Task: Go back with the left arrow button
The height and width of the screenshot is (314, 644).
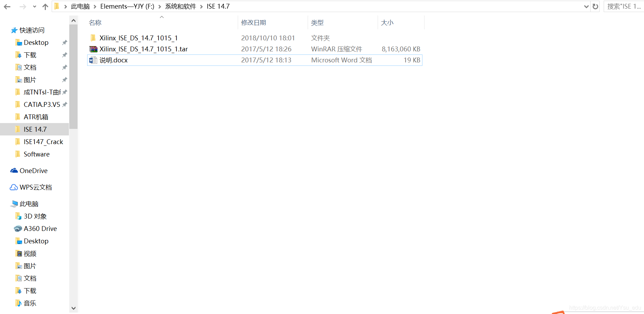Action: point(7,7)
